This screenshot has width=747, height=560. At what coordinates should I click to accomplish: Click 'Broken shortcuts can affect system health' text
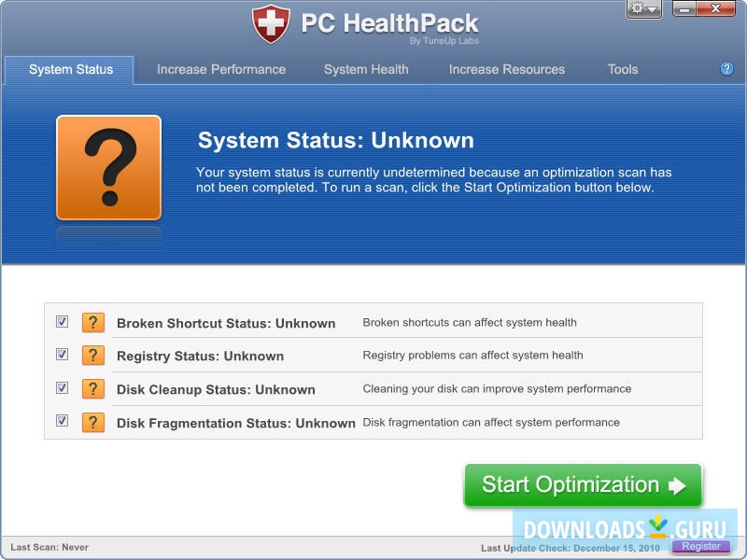470,322
